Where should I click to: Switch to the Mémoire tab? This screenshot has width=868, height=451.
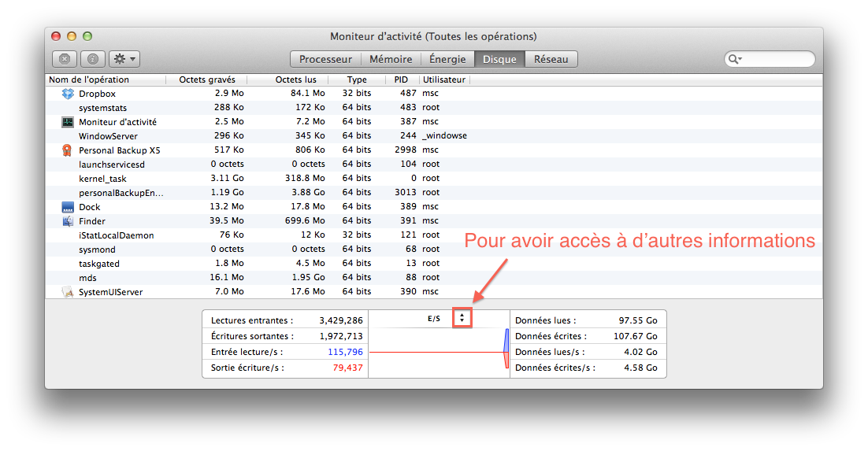coord(391,59)
